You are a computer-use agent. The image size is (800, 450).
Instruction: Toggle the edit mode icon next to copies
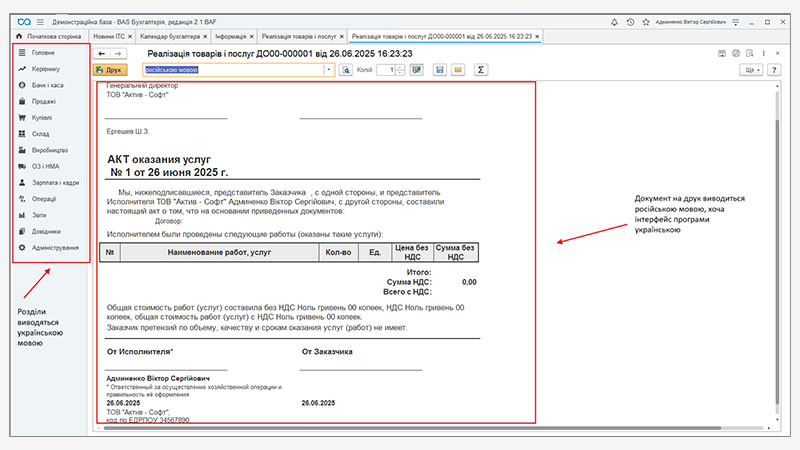pyautogui.click(x=417, y=70)
